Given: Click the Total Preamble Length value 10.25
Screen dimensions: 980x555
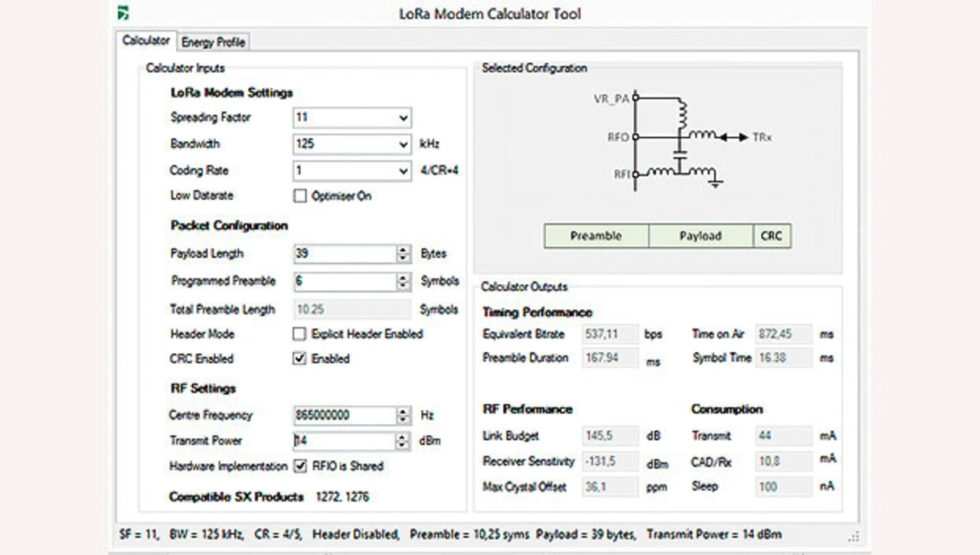Looking at the screenshot, I should [352, 309].
